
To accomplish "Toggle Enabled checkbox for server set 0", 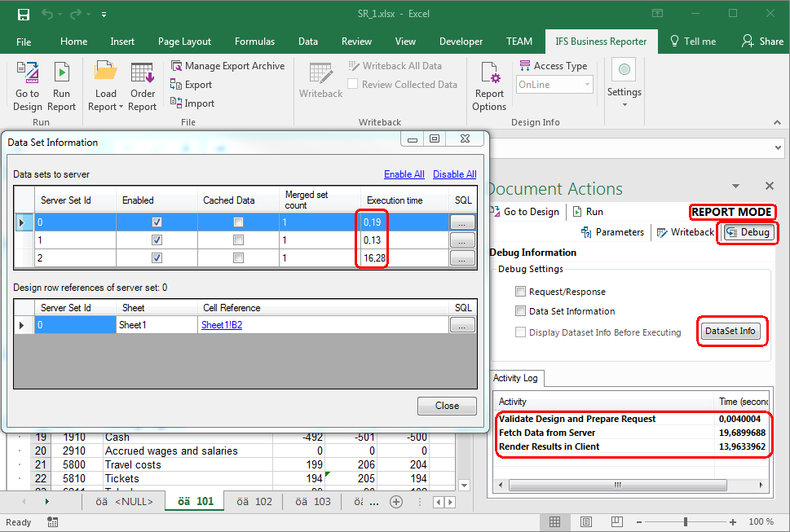I will coord(157,222).
